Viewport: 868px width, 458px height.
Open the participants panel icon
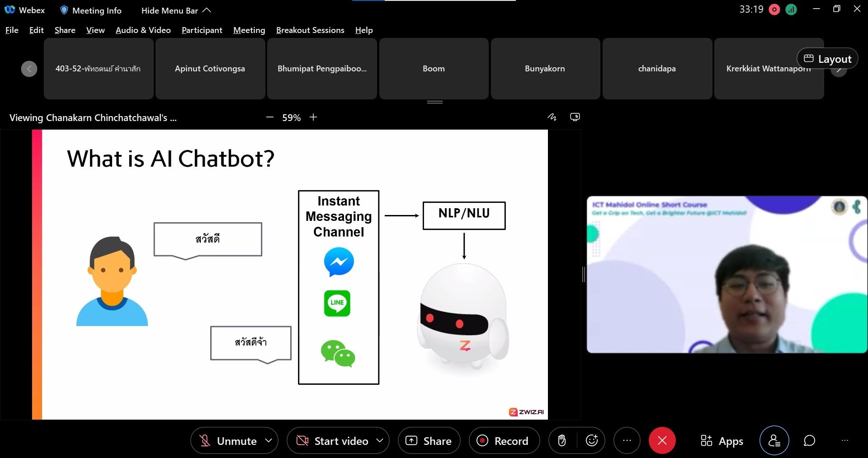point(774,440)
